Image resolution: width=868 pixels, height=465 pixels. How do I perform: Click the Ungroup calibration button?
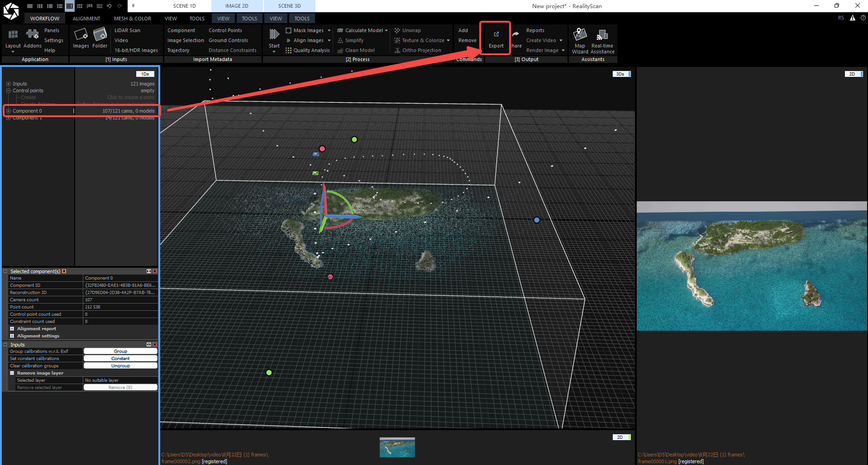(x=120, y=366)
